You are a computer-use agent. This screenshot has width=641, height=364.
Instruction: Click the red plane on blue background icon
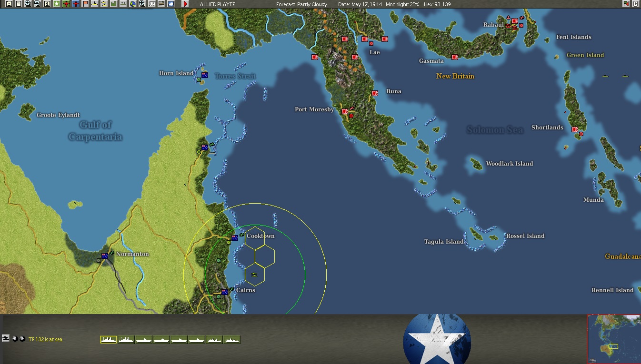tap(76, 4)
